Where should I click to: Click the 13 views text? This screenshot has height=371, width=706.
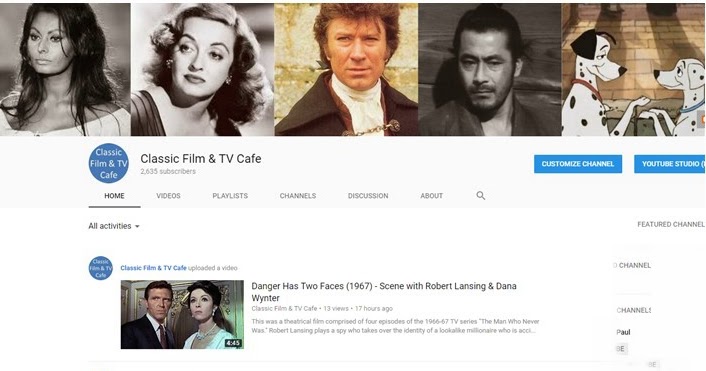tap(336, 308)
